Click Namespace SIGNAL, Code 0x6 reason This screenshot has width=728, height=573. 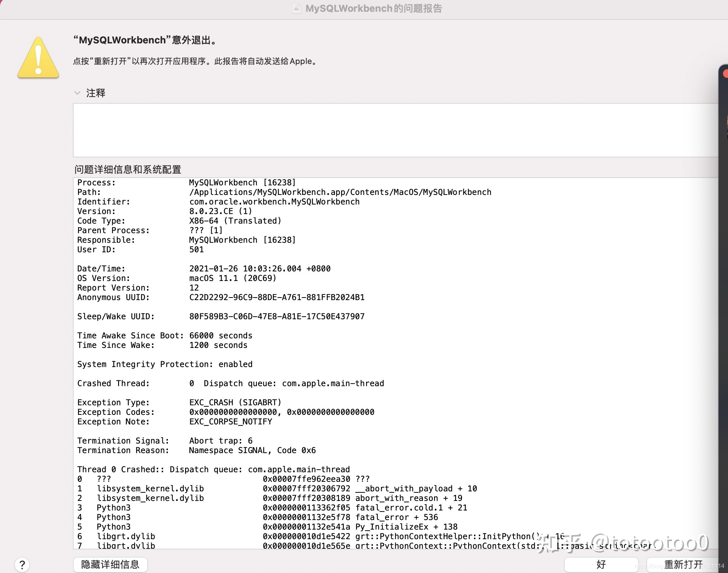pos(252,451)
